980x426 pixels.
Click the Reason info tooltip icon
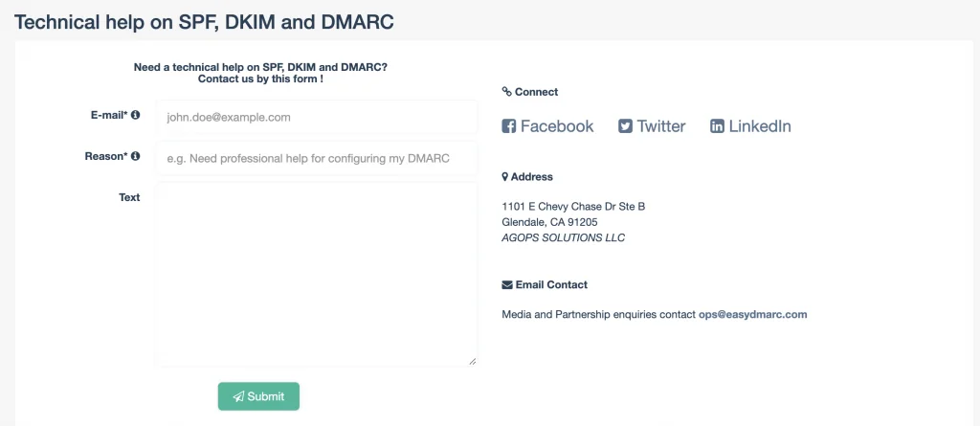click(x=135, y=156)
